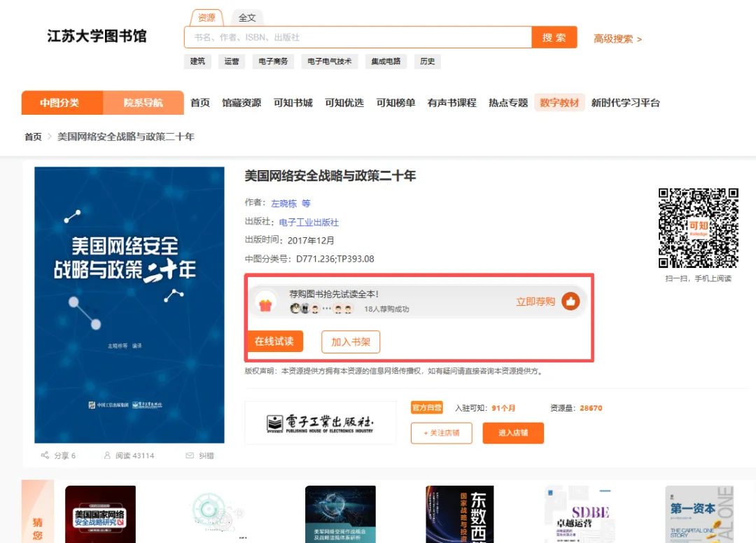Click the 91个月 tenure value

503,408
